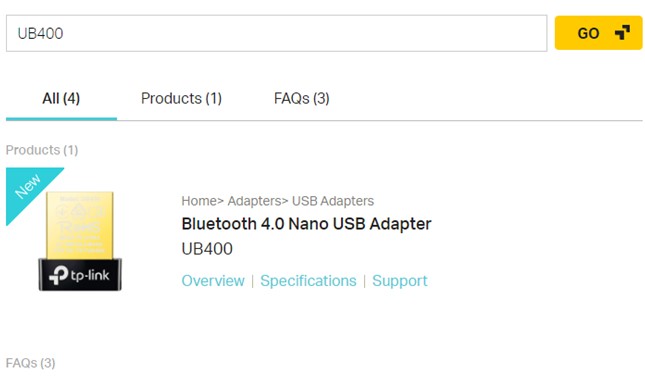The width and height of the screenshot is (645, 391).
Task: Open the Bluetooth 4.0 Nano USB Adapter title
Action: point(306,224)
